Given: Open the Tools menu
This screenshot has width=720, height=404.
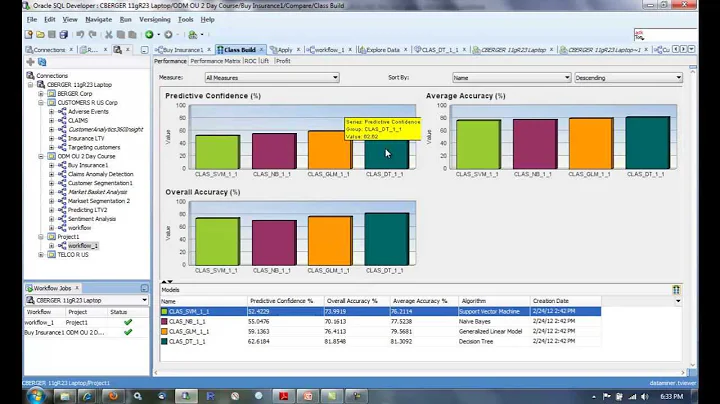Looking at the screenshot, I should point(186,19).
